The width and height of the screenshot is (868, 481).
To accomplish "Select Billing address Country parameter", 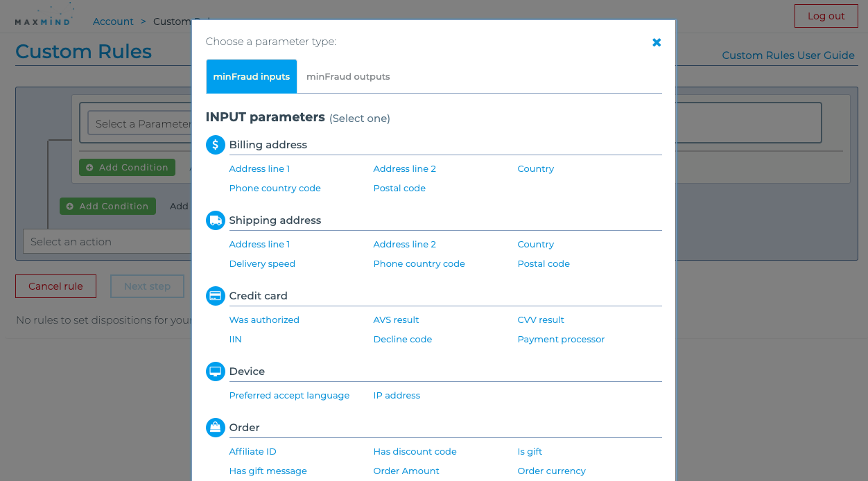I will tap(536, 168).
